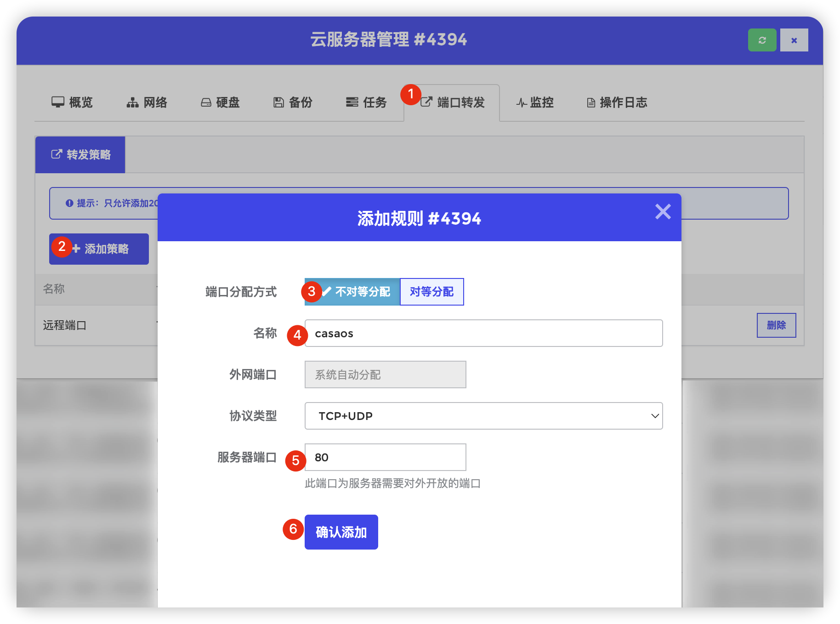View the 操作日志 tab
Screen dimensions: 840x624
pos(617,102)
